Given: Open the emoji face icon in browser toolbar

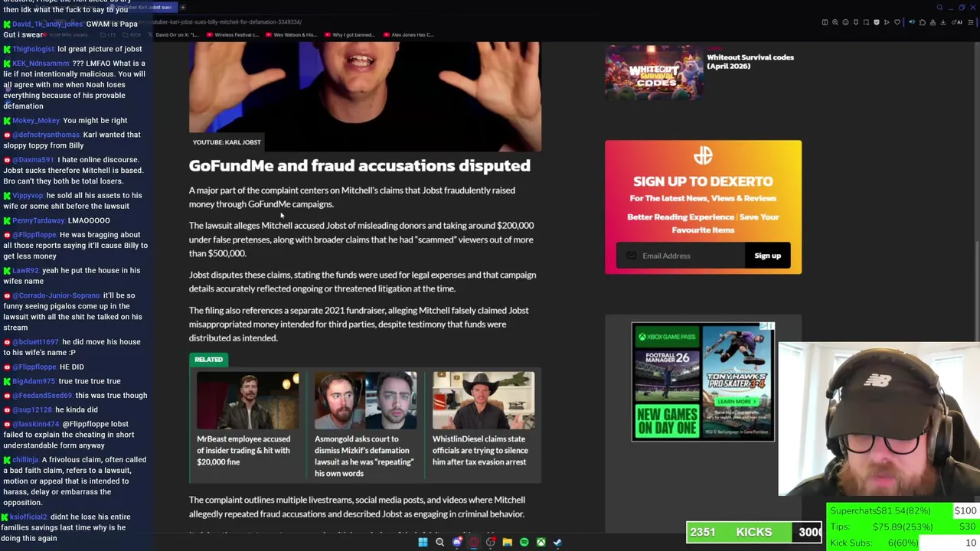Looking at the screenshot, I should click(x=845, y=22).
